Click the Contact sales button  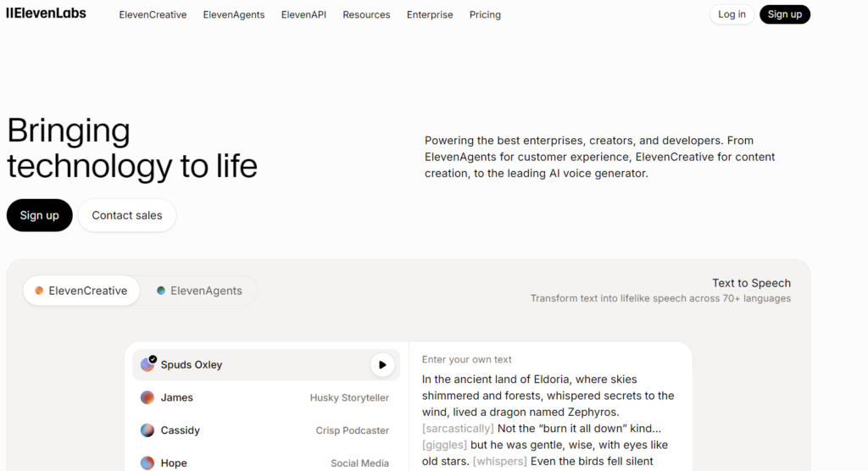pos(127,215)
